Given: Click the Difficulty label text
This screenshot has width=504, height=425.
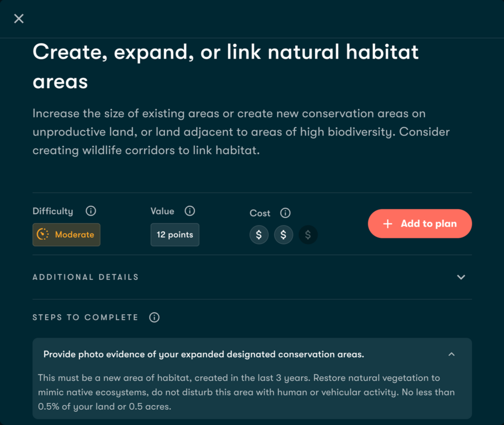Looking at the screenshot, I should pyautogui.click(x=53, y=211).
